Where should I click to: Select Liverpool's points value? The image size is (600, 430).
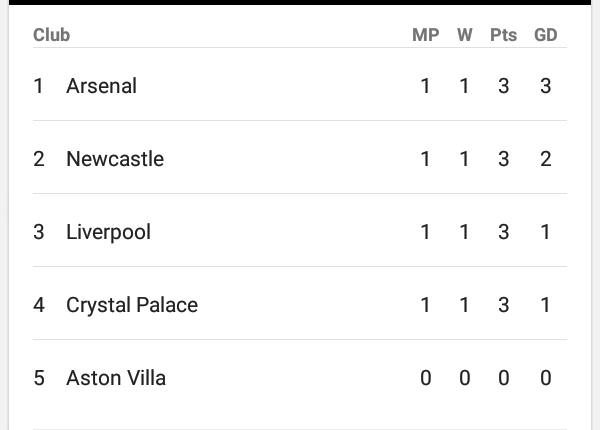[503, 232]
